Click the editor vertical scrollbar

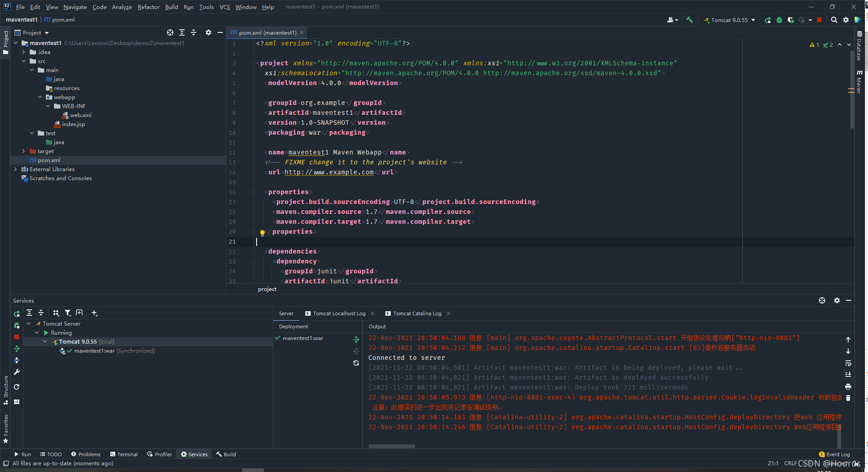click(x=852, y=90)
